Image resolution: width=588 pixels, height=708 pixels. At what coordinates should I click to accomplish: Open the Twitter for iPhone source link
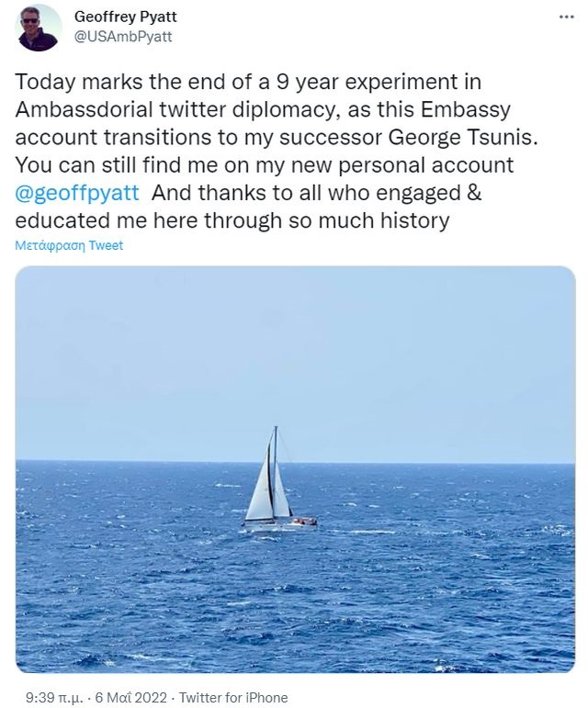click(x=233, y=697)
